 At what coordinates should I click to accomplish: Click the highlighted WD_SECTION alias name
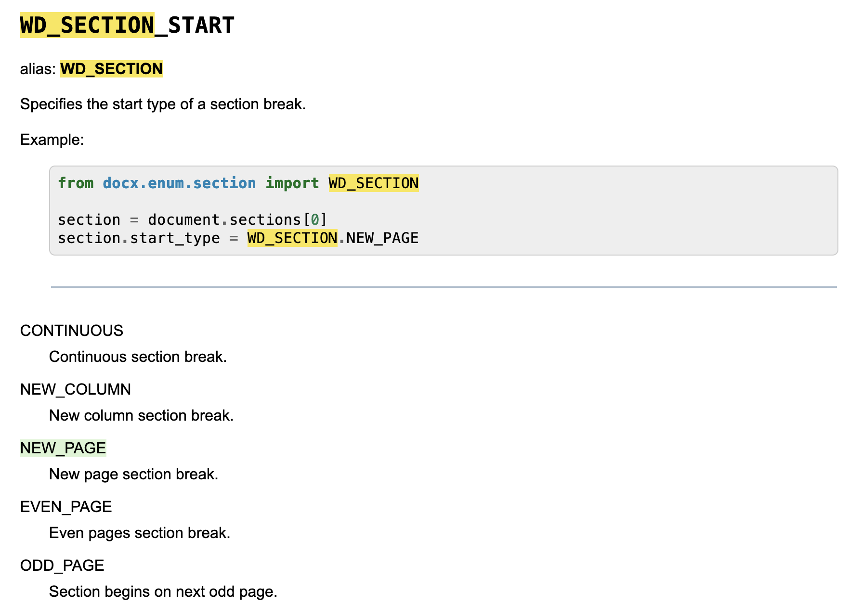point(112,69)
